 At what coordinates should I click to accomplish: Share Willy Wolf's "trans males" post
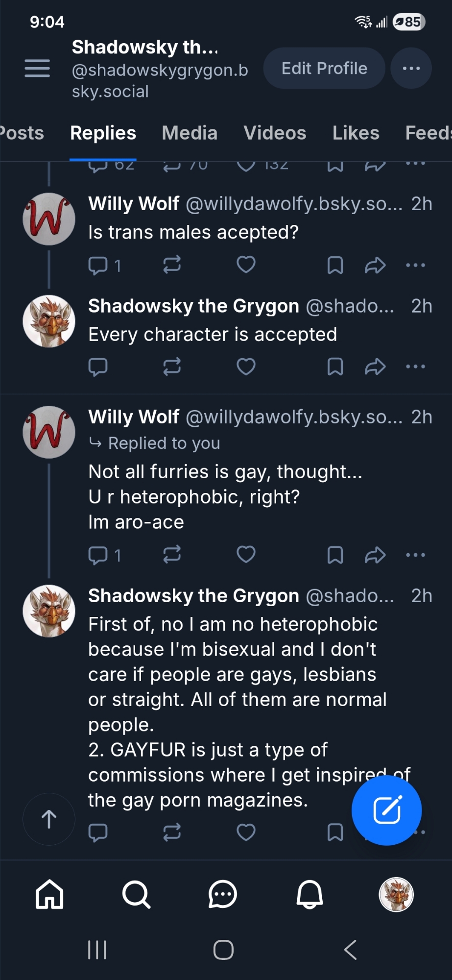coord(375,265)
